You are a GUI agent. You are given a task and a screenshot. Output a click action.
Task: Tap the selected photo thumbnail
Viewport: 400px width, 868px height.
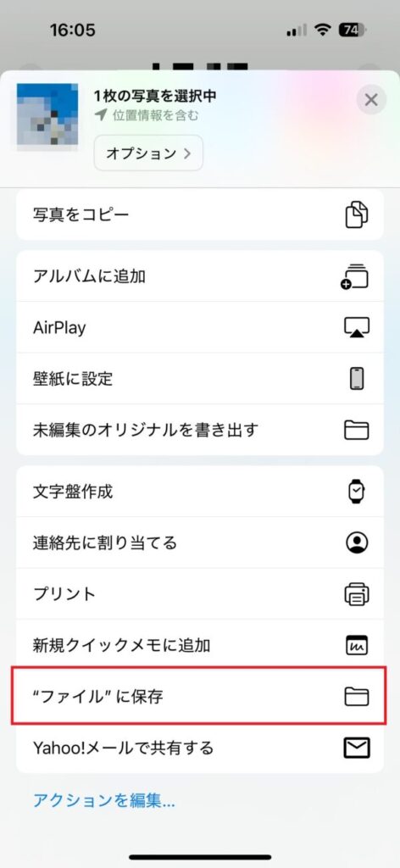click(x=47, y=117)
